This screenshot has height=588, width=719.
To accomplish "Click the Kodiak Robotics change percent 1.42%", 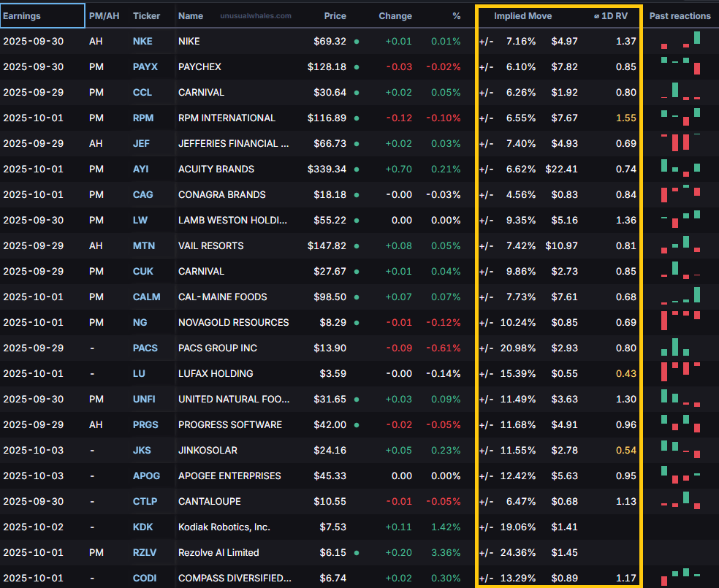I will click(x=446, y=527).
